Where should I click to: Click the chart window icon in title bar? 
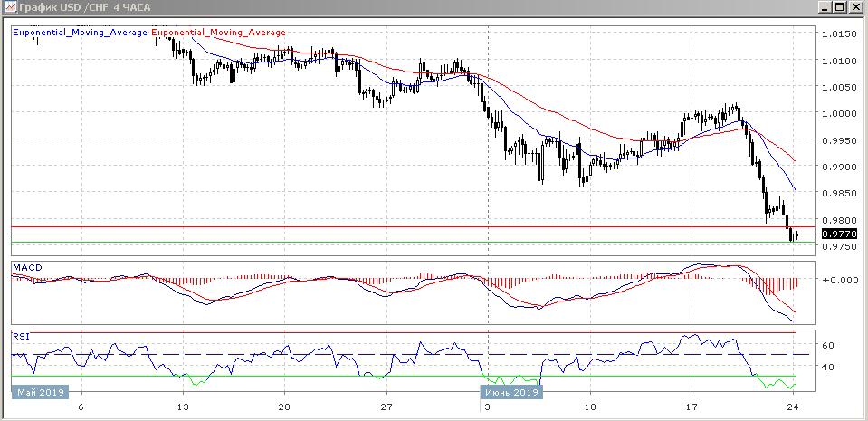(10, 7)
